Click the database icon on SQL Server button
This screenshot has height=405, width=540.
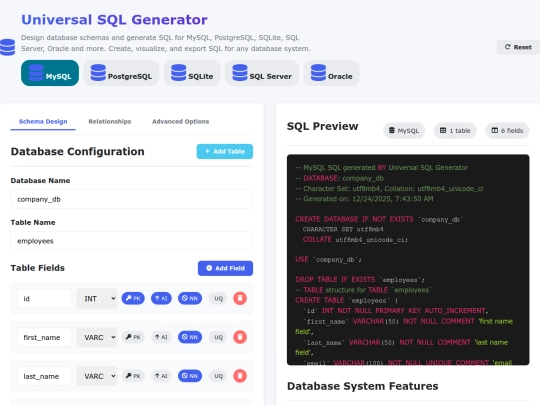240,73
